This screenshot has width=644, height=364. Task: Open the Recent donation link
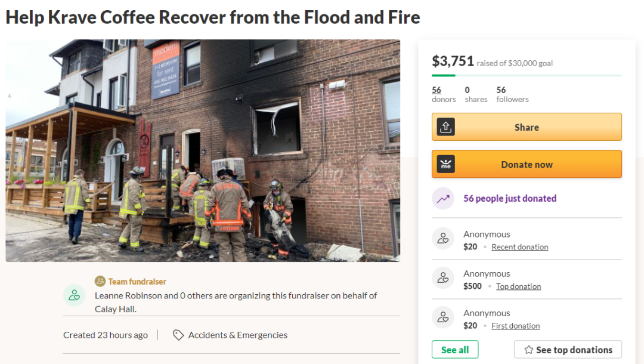(519, 247)
